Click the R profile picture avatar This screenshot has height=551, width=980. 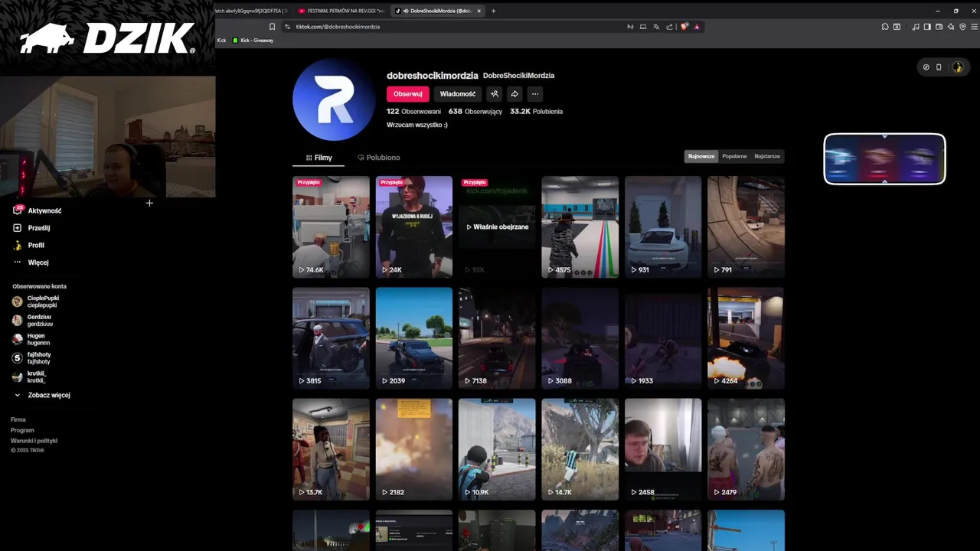[334, 99]
